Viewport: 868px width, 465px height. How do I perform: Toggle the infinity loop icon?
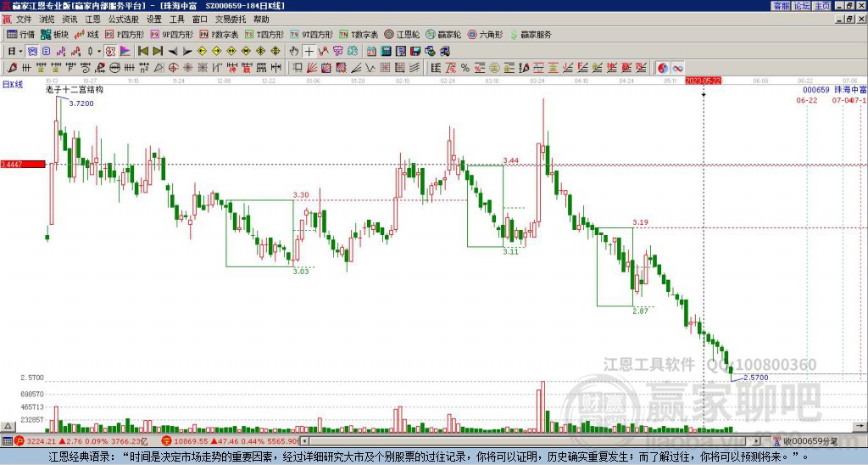pos(677,68)
